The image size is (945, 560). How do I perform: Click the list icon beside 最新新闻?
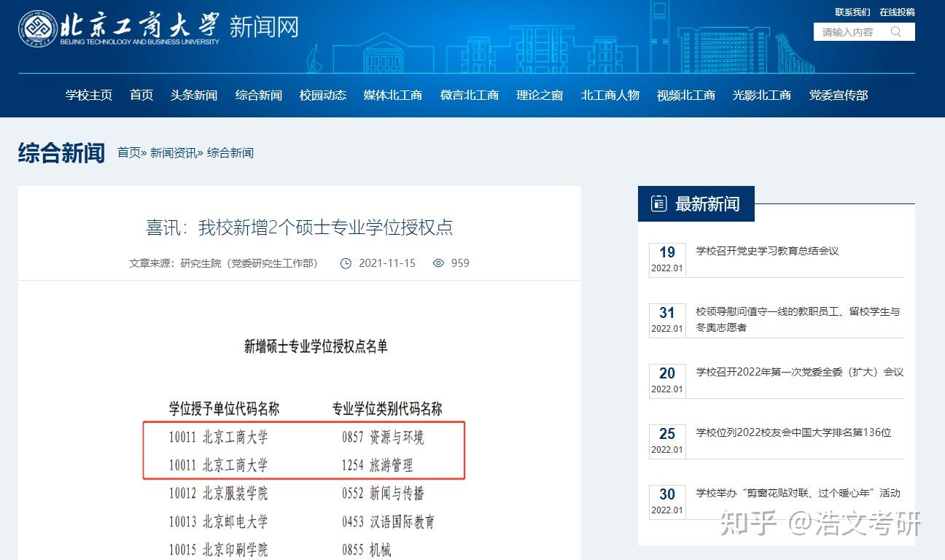(x=659, y=204)
